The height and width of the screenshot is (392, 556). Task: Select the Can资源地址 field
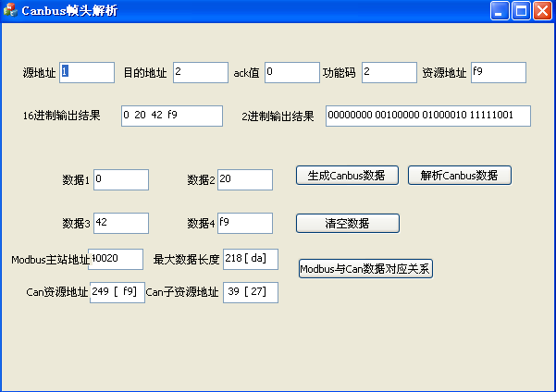(x=117, y=292)
